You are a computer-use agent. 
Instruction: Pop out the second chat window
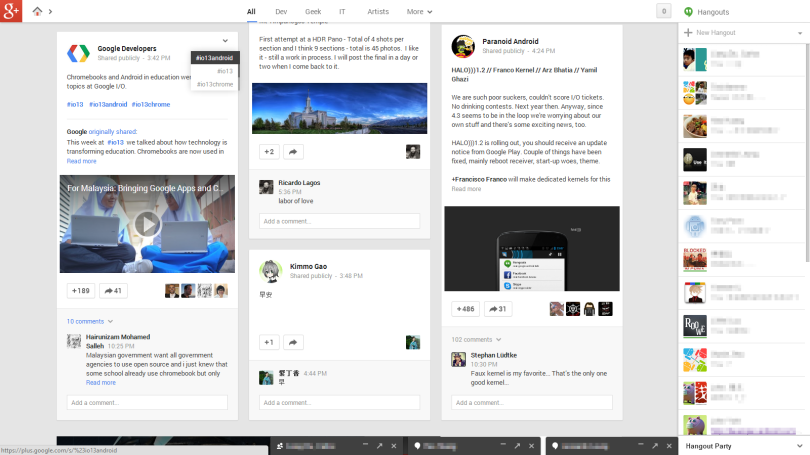point(517,446)
